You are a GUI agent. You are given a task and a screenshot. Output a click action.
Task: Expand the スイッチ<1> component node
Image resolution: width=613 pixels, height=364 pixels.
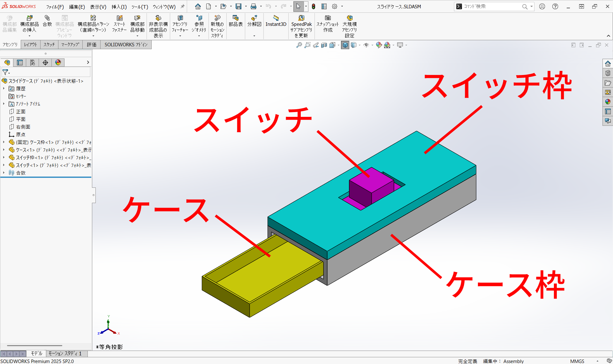point(4,165)
